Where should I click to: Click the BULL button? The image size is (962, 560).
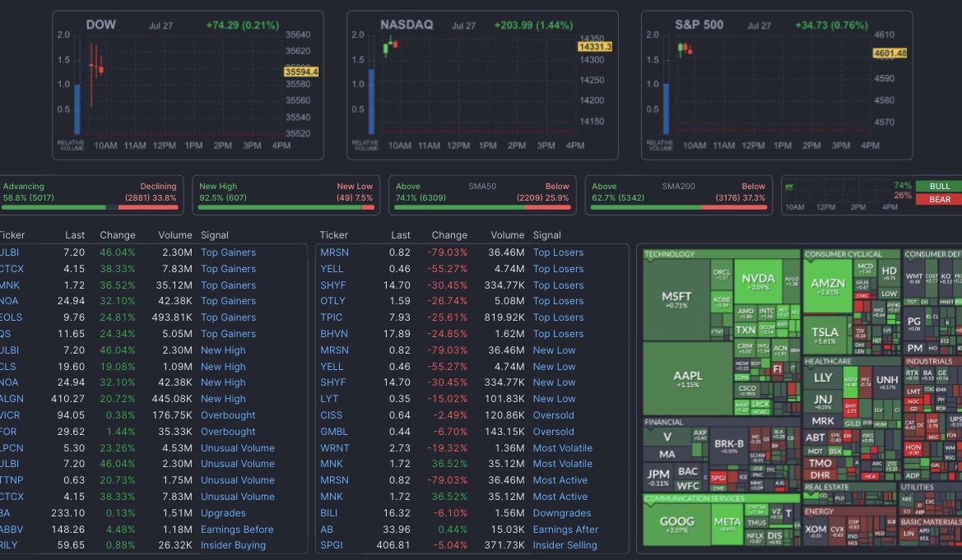click(x=939, y=186)
